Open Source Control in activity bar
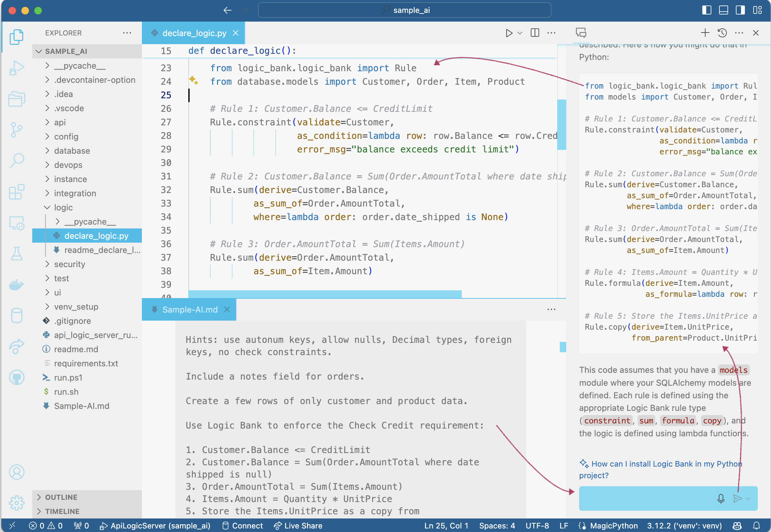Screen dimensions: 771x532 click(16, 130)
